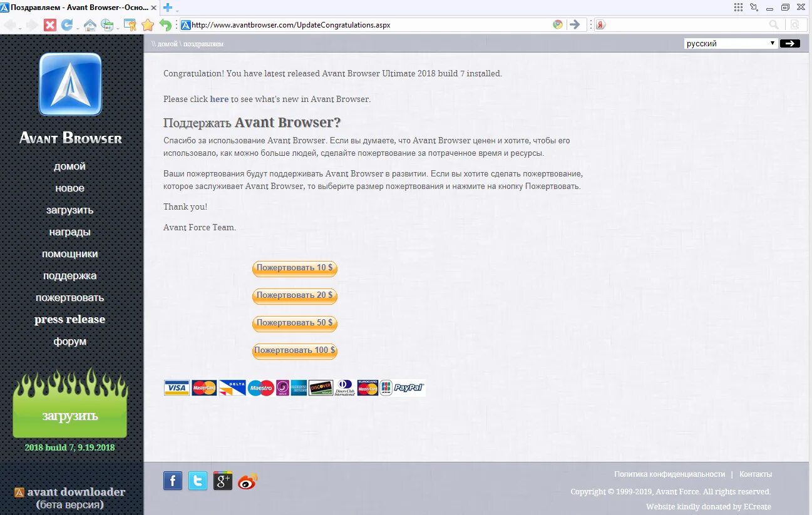Open the avant downloader link in sidebar

coord(69,492)
